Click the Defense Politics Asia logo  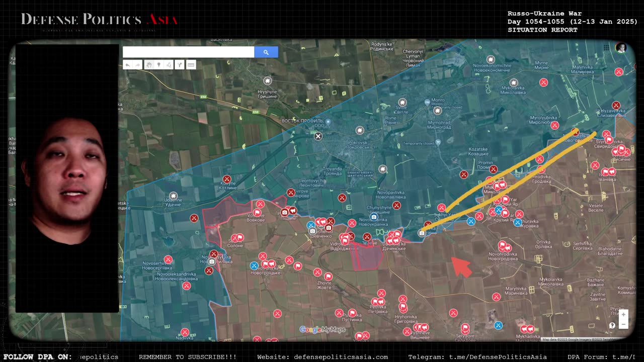[99, 20]
